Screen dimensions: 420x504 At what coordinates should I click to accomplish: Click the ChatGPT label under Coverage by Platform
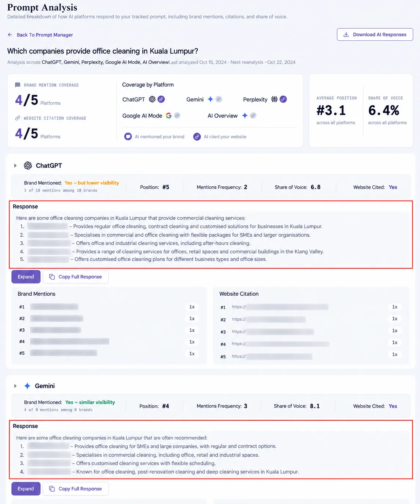coord(134,99)
